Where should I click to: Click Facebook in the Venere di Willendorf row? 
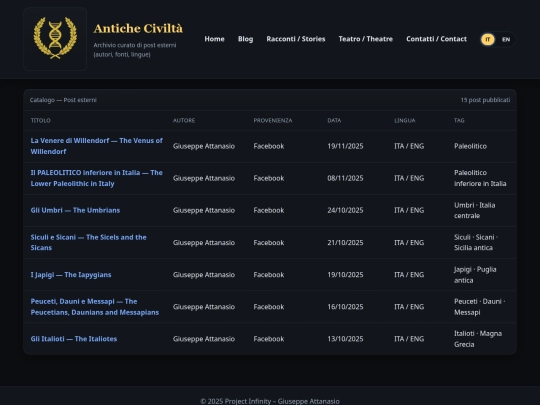pyautogui.click(x=269, y=146)
